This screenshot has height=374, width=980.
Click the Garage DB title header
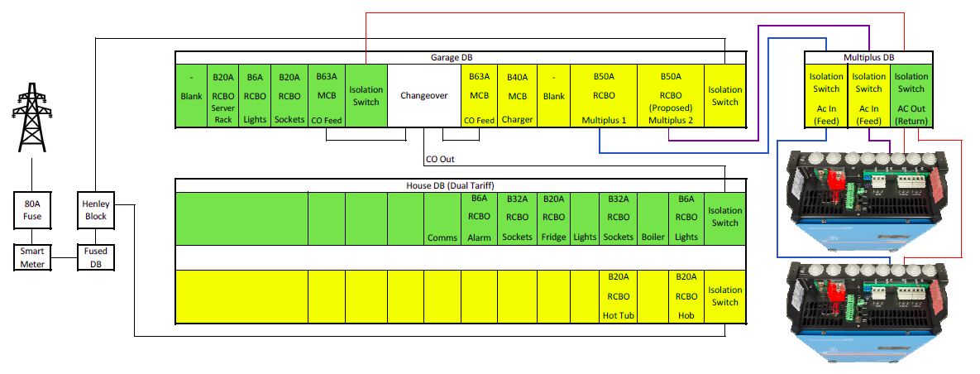click(452, 58)
